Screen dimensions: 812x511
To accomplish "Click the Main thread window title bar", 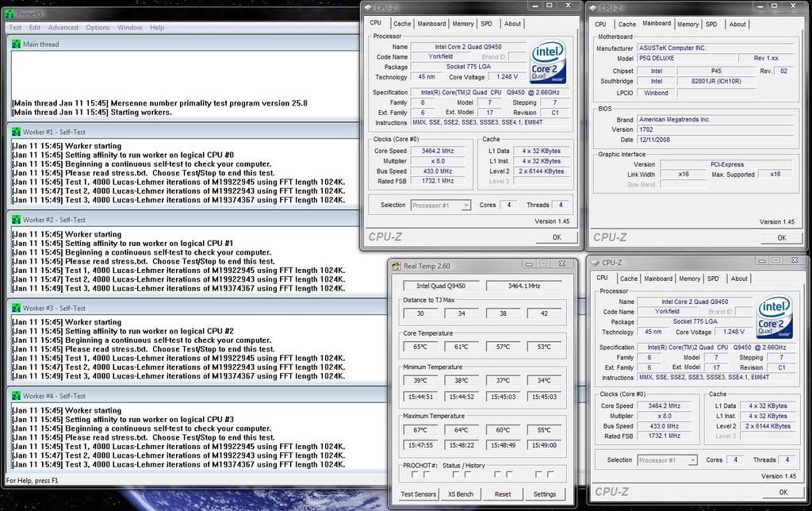I will (184, 44).
